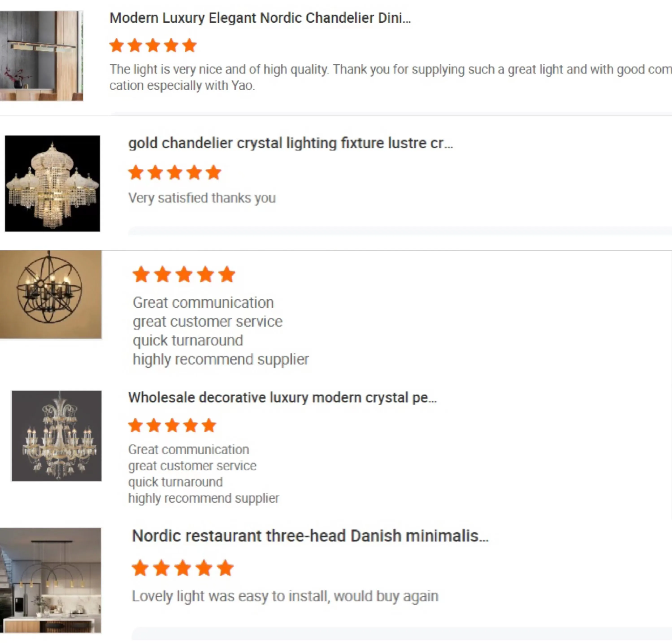This screenshot has height=643, width=672.
Task: Select the star rating beside the black orb chandelier
Action: click(x=184, y=274)
